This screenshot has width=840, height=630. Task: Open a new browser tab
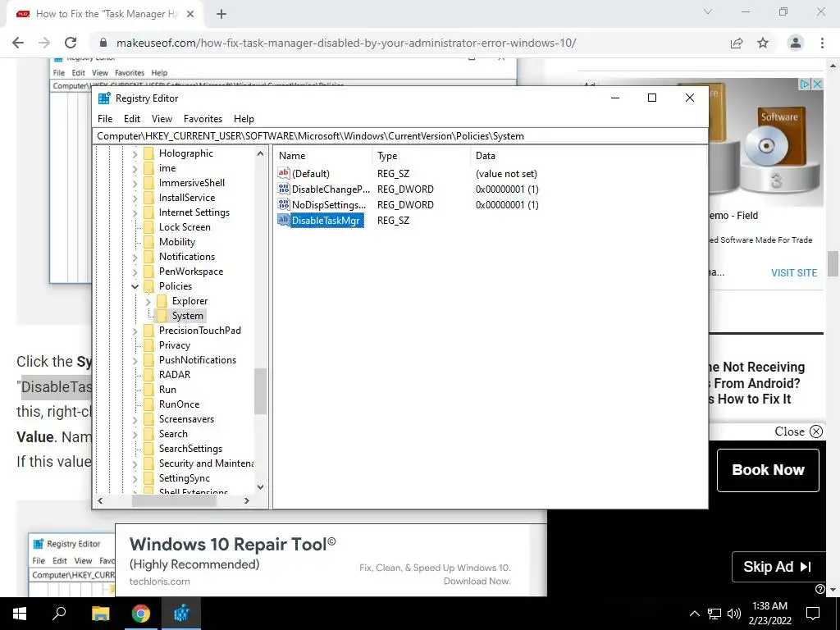coord(221,14)
